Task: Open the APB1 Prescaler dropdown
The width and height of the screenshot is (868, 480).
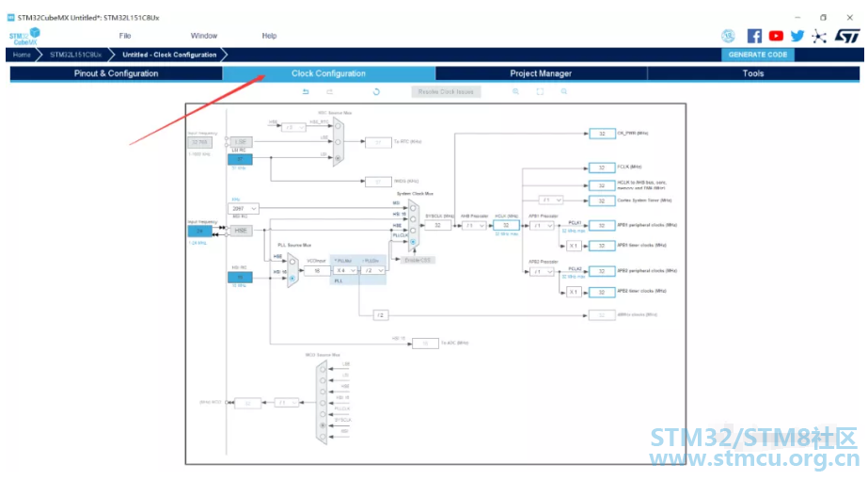Action: (542, 226)
